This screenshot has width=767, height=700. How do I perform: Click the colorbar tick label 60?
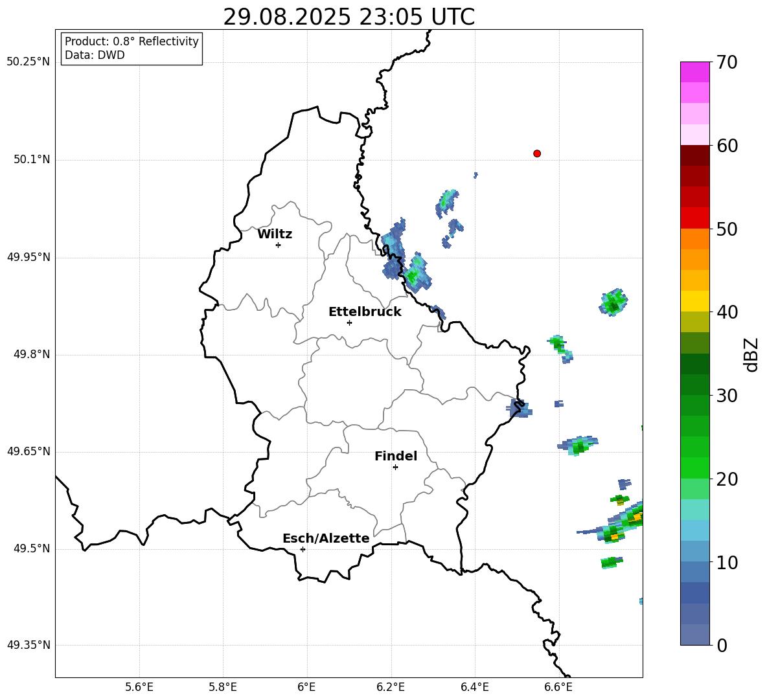point(727,146)
